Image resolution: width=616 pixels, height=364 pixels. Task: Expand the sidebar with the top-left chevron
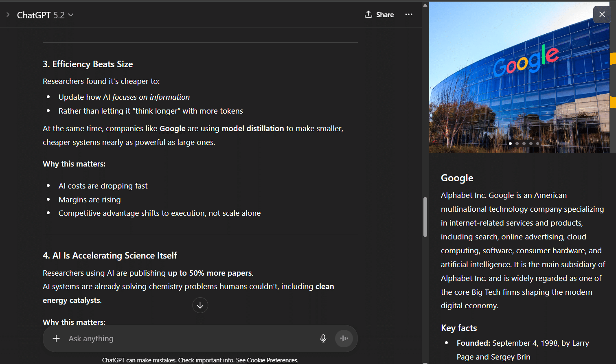point(8,15)
